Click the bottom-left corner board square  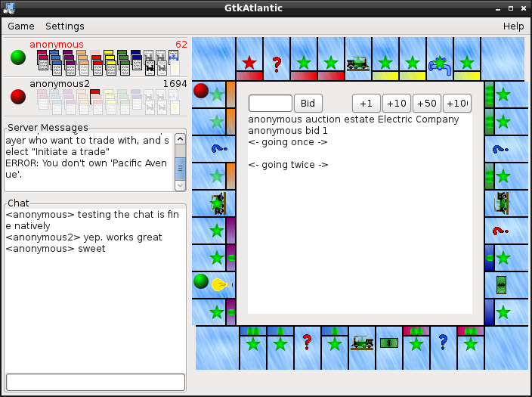click(218, 348)
